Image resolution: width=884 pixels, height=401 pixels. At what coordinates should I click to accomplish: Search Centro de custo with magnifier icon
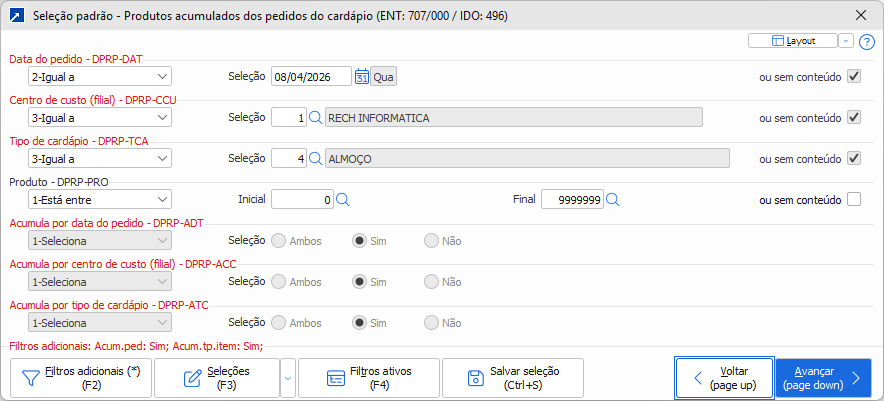point(316,118)
